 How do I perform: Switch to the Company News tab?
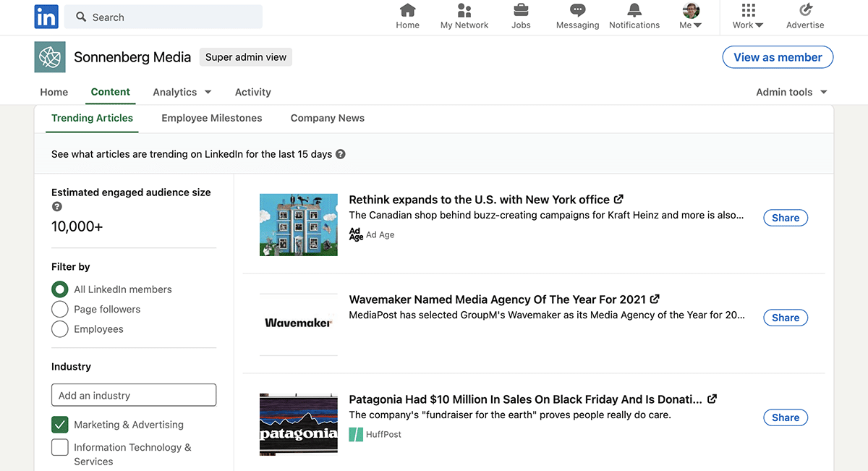point(328,118)
